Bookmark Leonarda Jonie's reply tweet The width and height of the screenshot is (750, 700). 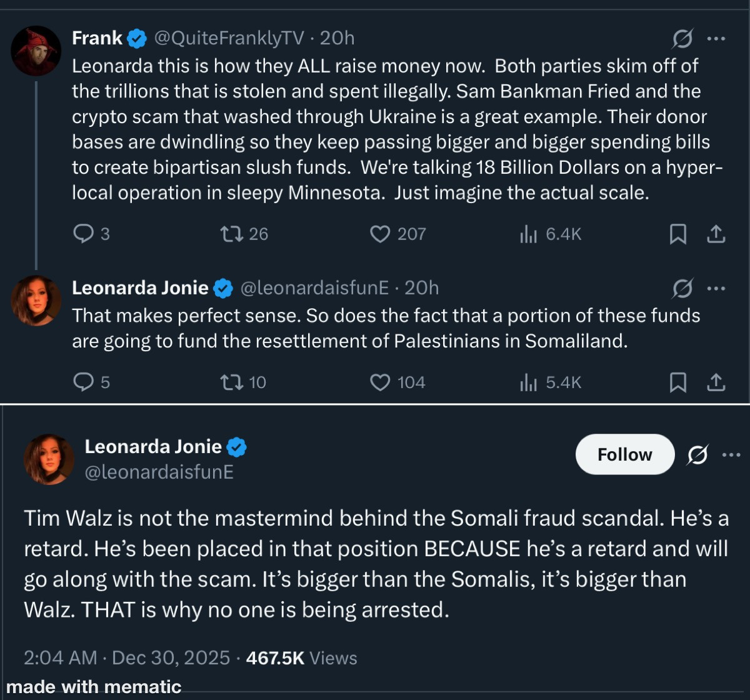pos(677,382)
